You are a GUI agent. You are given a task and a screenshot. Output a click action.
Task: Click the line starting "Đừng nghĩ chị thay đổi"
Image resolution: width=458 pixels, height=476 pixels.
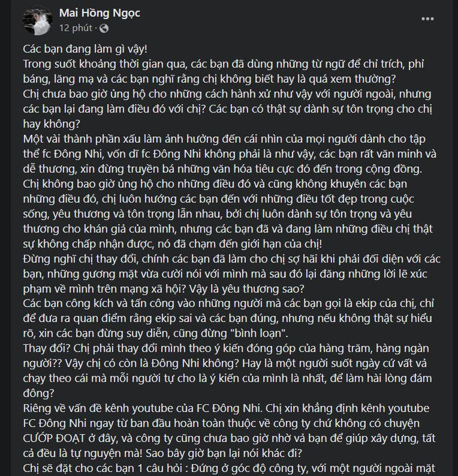click(232, 259)
